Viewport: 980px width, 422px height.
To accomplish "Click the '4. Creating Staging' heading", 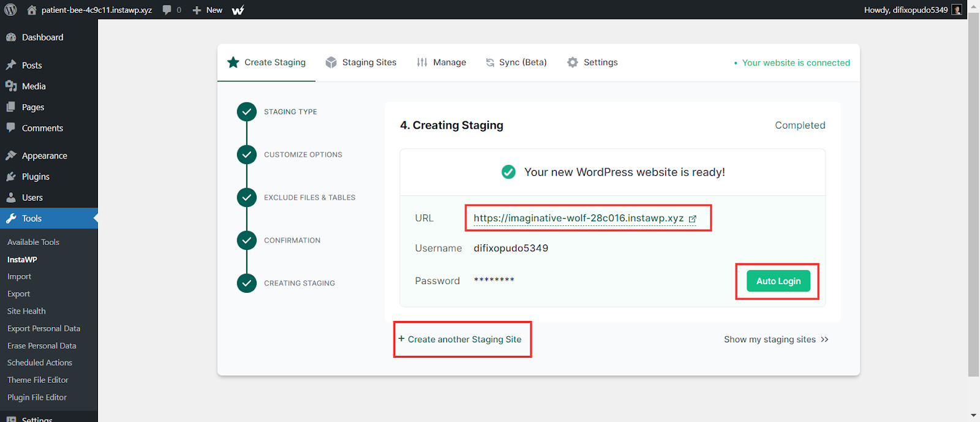I will click(x=451, y=125).
